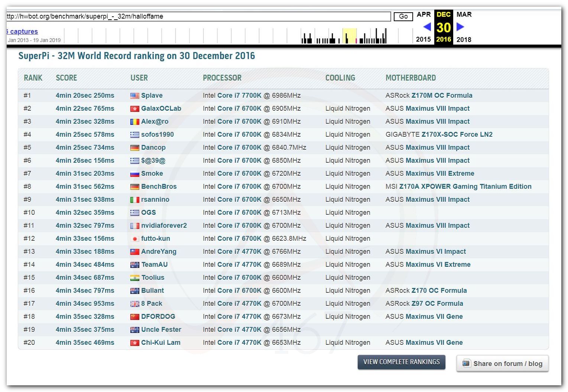Open Core i7 4770K link in AndreYang row
The height and width of the screenshot is (392, 568).
240,252
